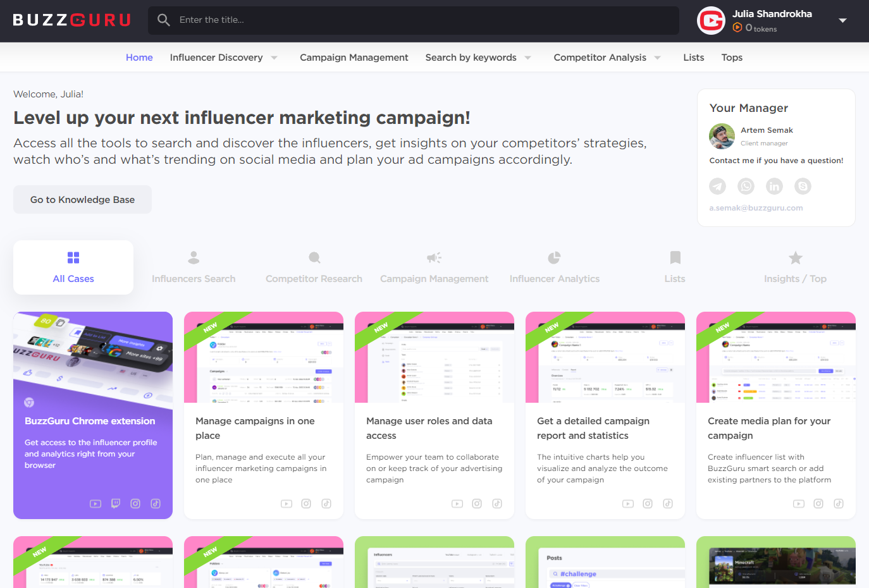Screen dimensions: 869x588
Task: Click the "Artem Semak" manager name
Action: [767, 130]
